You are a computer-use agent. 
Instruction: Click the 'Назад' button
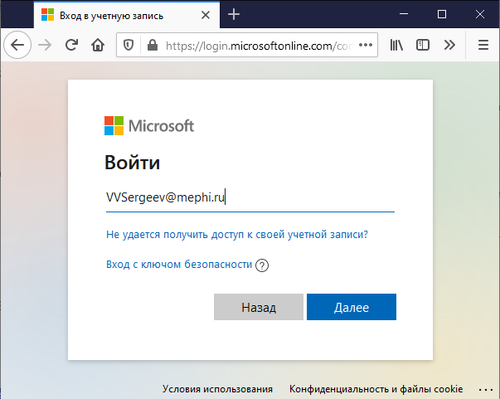pos(259,307)
